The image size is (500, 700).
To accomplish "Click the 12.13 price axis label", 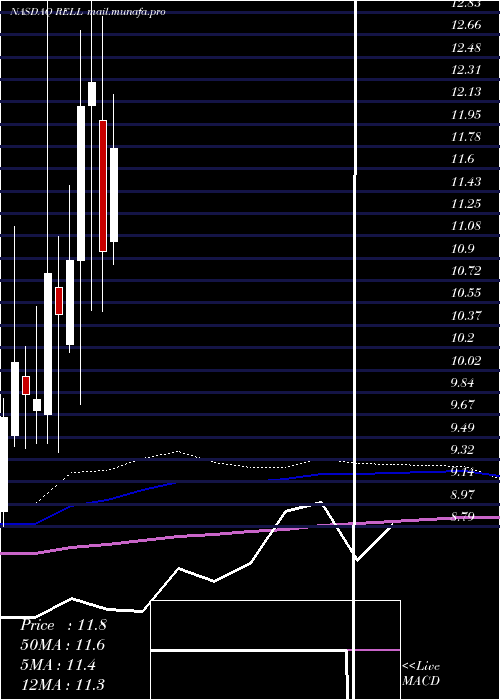I will coord(466,92).
